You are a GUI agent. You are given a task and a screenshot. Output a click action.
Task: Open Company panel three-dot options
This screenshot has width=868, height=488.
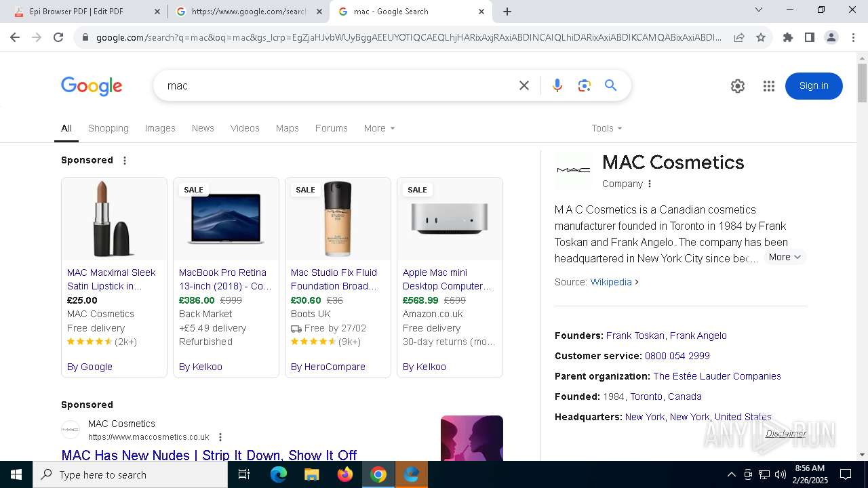(650, 184)
